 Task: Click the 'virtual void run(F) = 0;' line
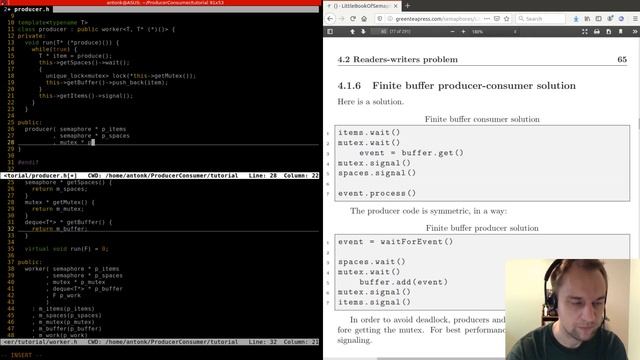pyautogui.click(x=67, y=249)
